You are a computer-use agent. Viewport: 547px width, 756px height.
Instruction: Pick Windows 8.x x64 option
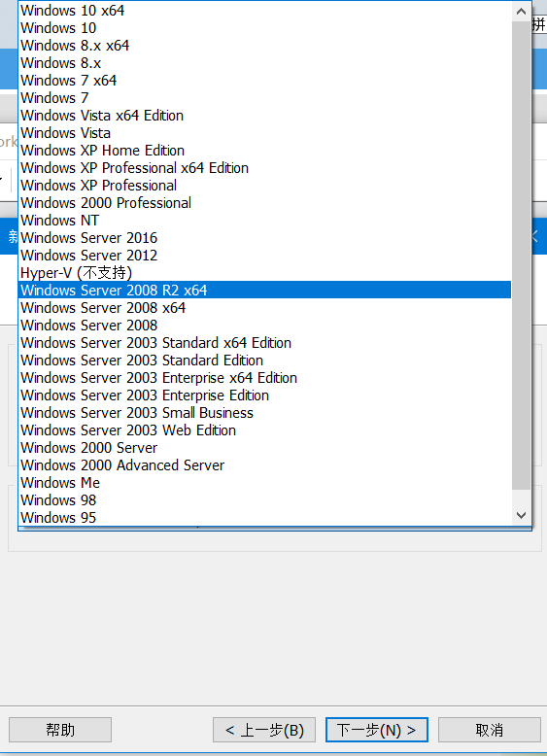coord(264,46)
